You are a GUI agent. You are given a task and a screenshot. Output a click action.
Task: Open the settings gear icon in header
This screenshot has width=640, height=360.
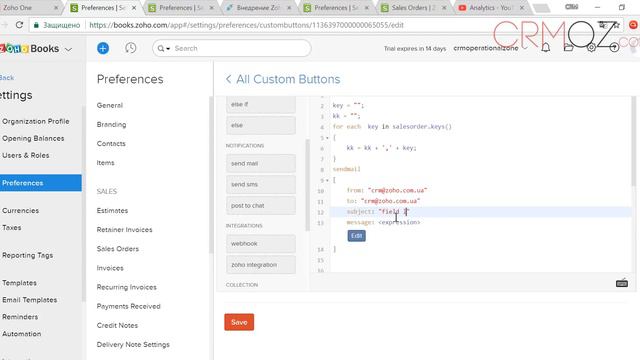point(591,48)
